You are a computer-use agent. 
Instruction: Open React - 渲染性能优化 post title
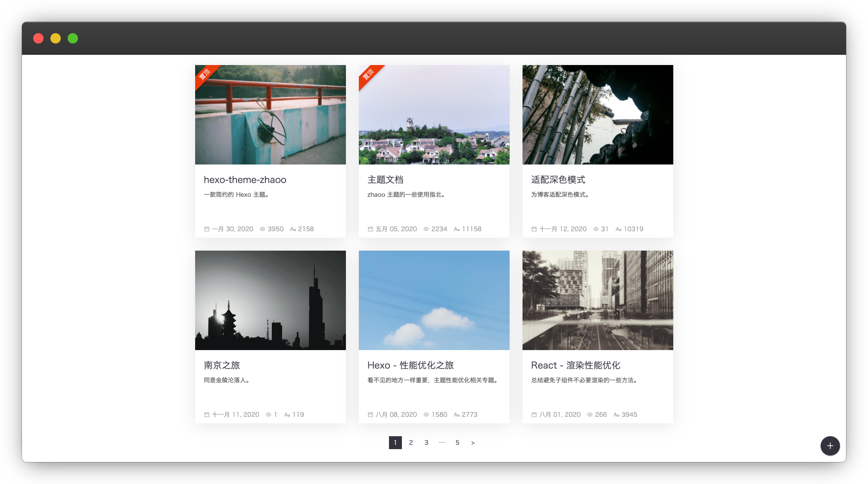coord(575,365)
